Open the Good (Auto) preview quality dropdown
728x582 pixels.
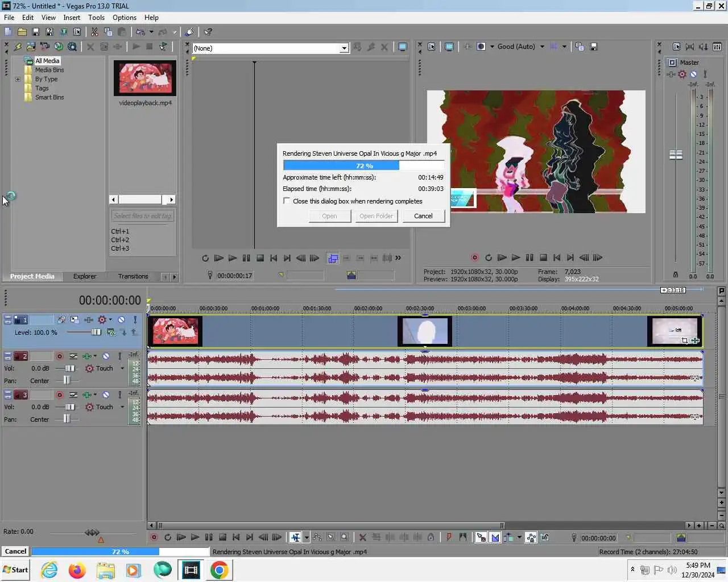coord(542,47)
